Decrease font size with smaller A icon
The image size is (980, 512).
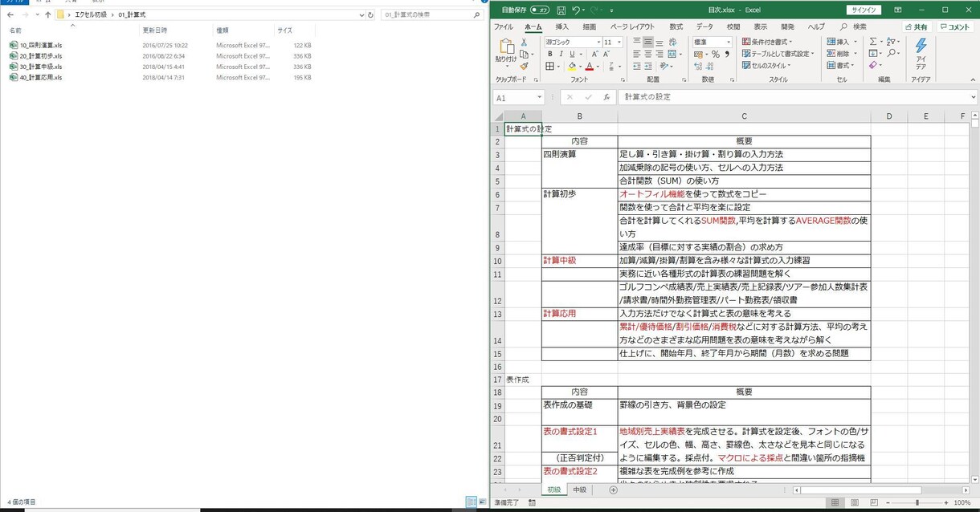click(607, 54)
